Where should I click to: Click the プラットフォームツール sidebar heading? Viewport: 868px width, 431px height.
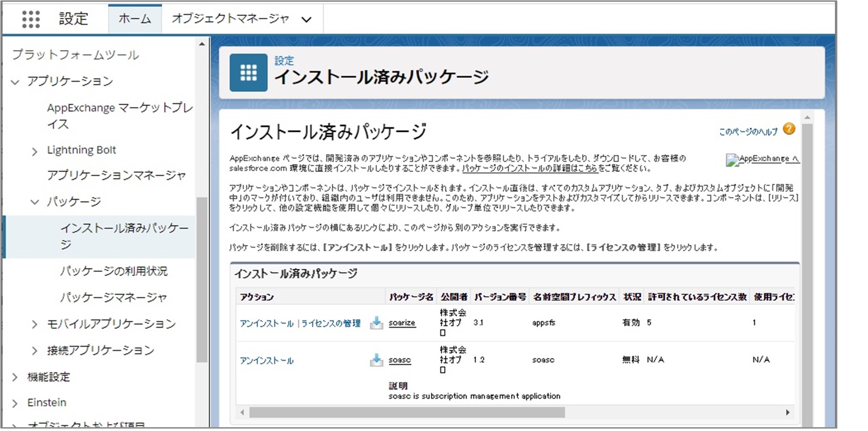75,55
